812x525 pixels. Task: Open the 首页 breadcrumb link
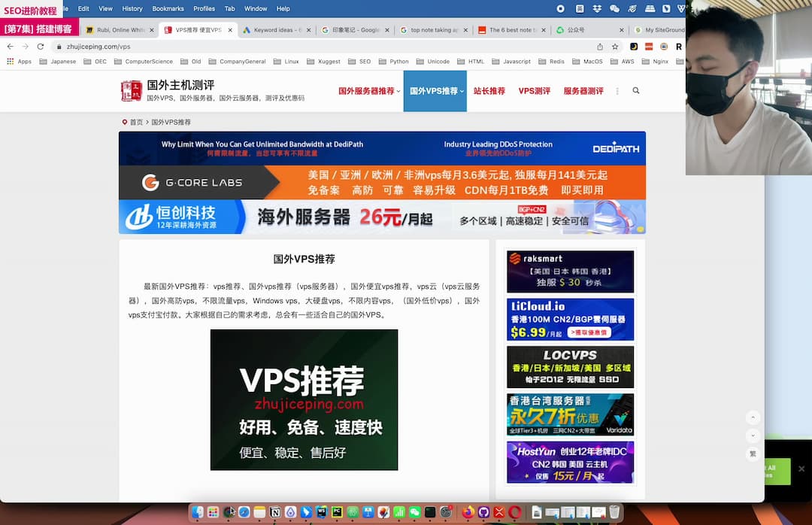pyautogui.click(x=135, y=121)
